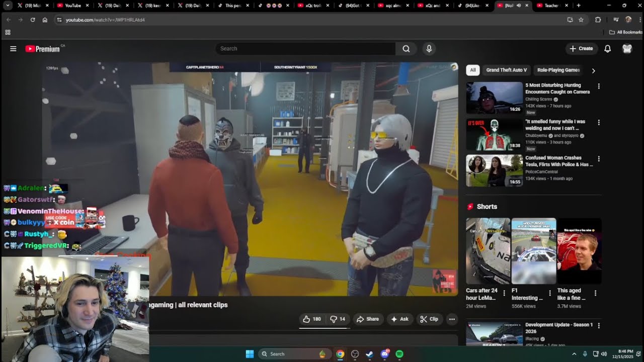Open the tab search dropdown in Chrome

[x=8, y=6]
